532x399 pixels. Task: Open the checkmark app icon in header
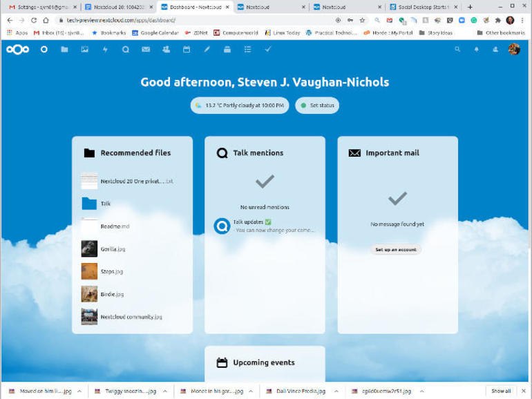[268, 50]
